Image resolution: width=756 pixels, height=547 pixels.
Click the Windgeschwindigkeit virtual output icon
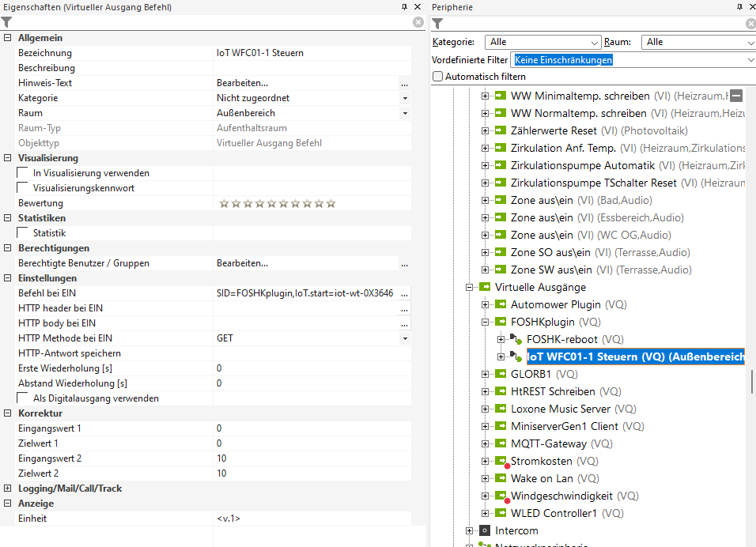pos(501,496)
